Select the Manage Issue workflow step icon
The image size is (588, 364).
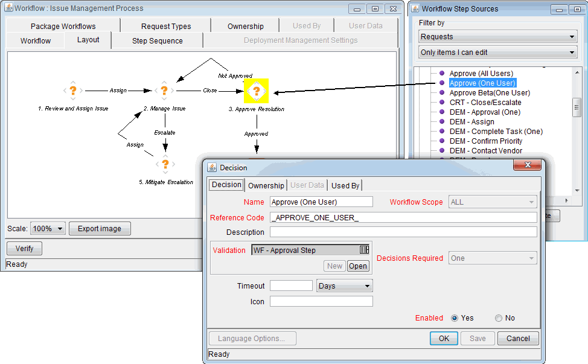[x=164, y=91]
